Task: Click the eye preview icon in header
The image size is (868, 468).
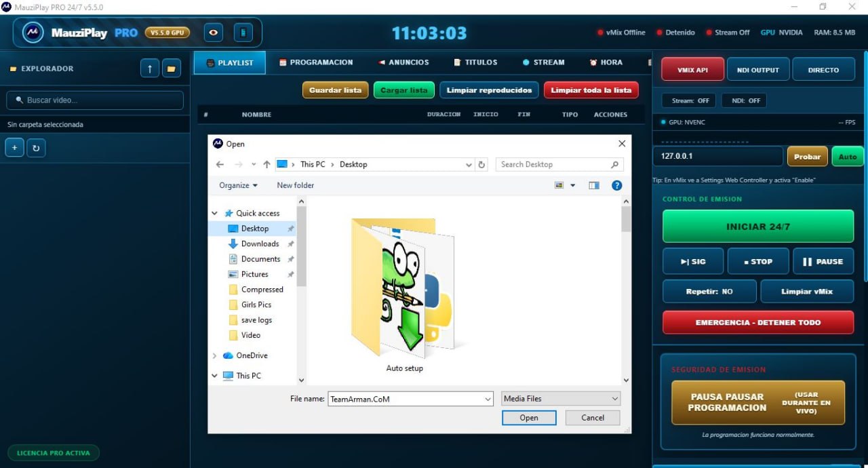Action: [214, 33]
